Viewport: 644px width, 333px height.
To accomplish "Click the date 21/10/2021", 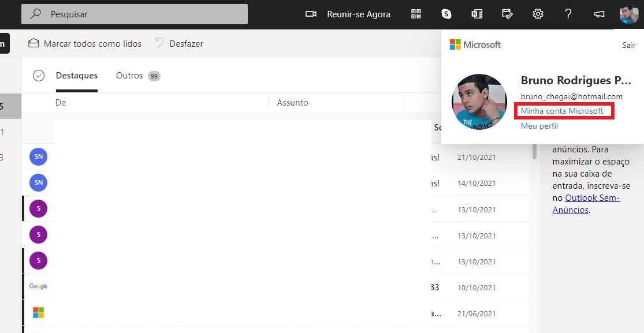I will [x=477, y=157].
